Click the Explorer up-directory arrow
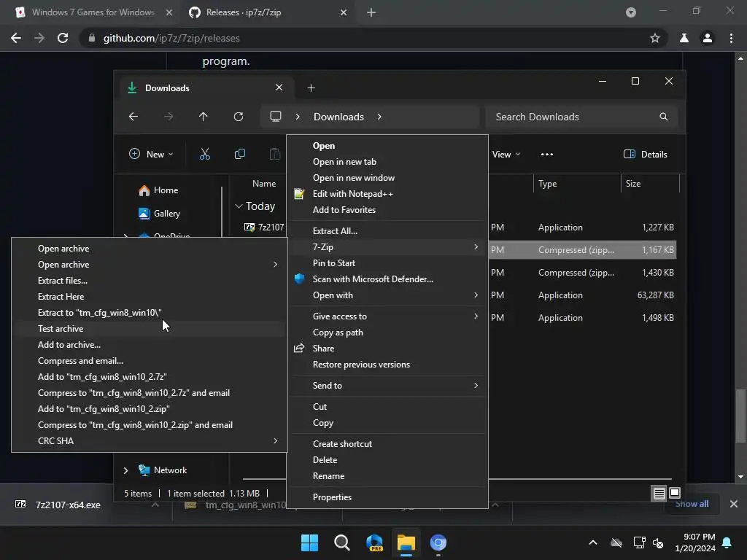This screenshot has width=747, height=560. 204,117
